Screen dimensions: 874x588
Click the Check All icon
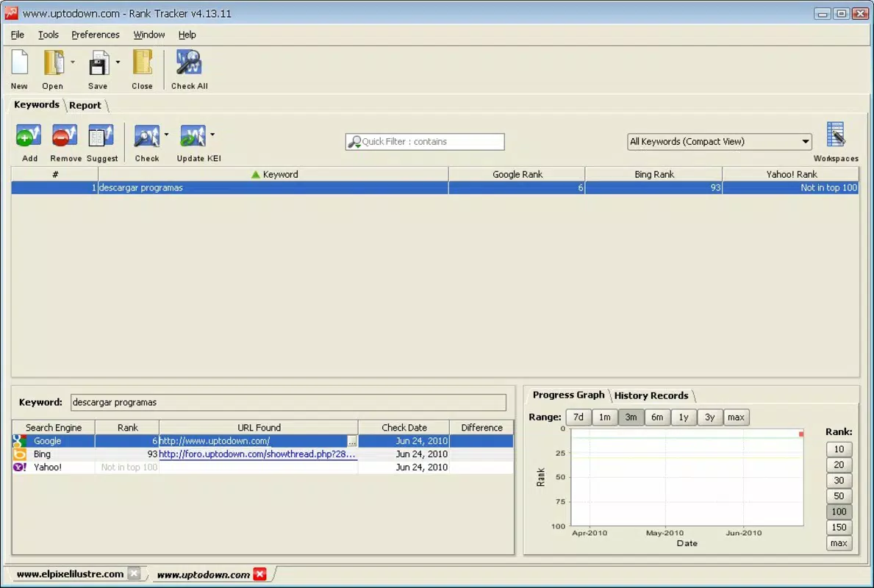coord(189,62)
